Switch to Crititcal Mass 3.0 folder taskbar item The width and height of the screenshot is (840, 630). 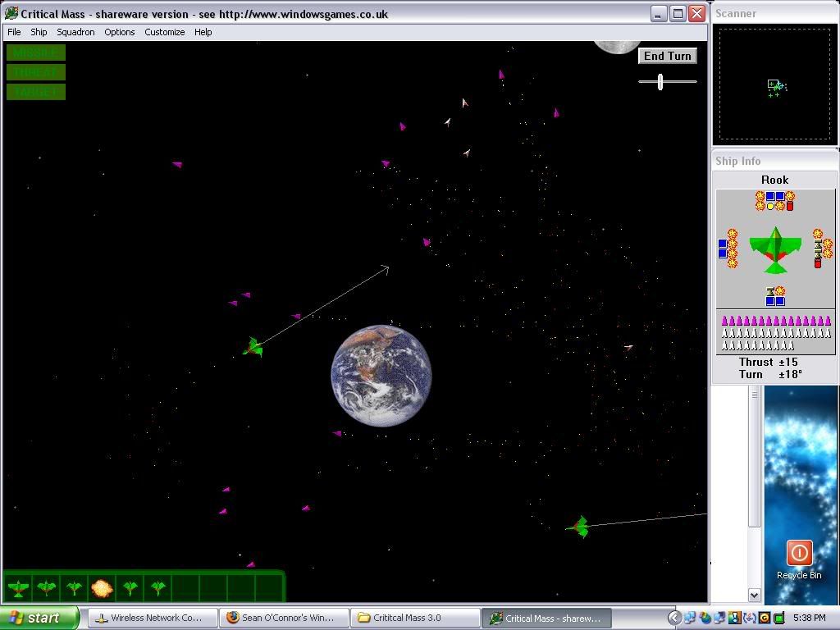415,618
